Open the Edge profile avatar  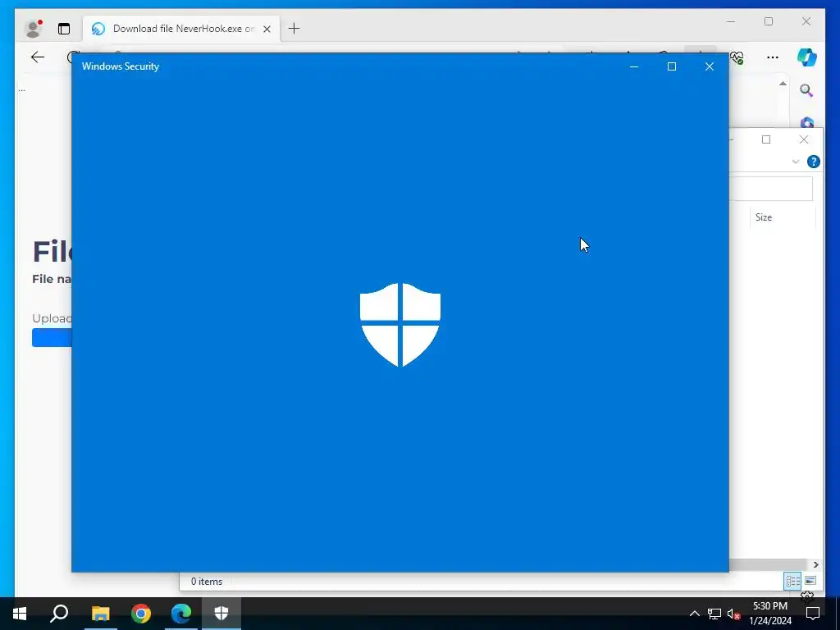point(33,29)
